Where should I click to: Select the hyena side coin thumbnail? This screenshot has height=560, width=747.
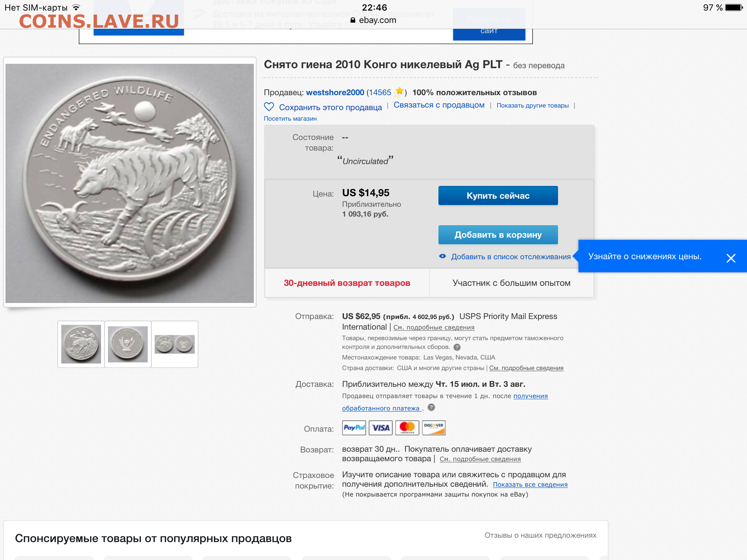[81, 344]
